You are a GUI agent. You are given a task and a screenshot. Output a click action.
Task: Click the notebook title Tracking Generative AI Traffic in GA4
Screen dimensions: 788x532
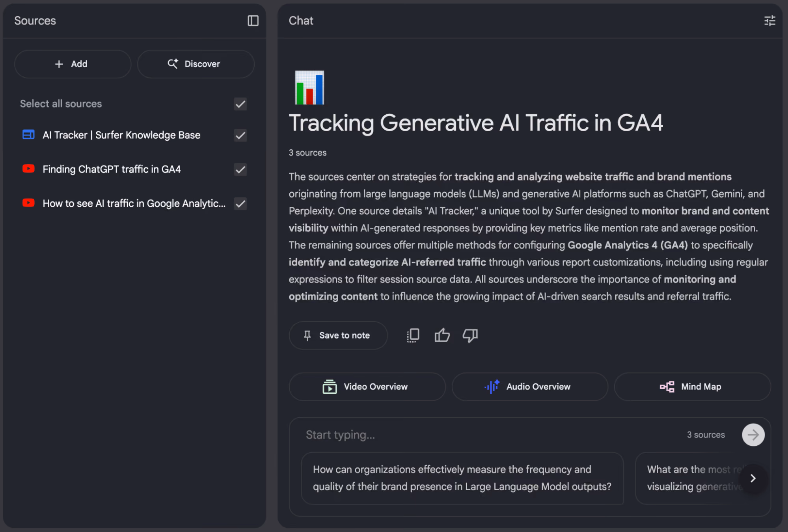pyautogui.click(x=476, y=123)
